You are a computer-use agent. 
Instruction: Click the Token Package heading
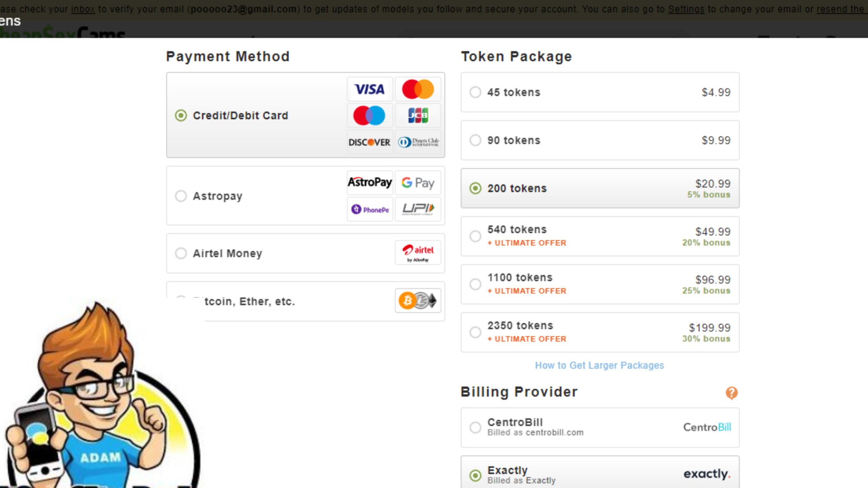516,57
